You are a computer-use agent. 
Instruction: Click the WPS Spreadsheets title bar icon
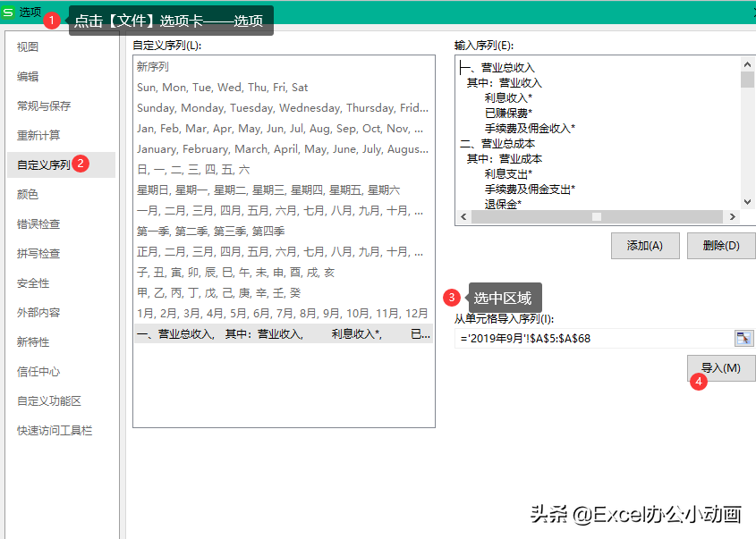(8, 12)
